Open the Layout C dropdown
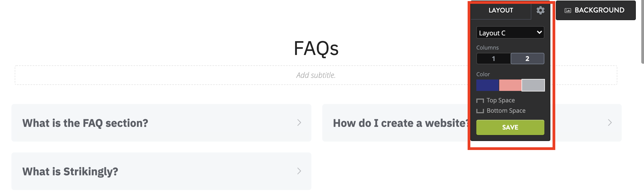Viewport: 644px width, 196px height. tap(510, 33)
